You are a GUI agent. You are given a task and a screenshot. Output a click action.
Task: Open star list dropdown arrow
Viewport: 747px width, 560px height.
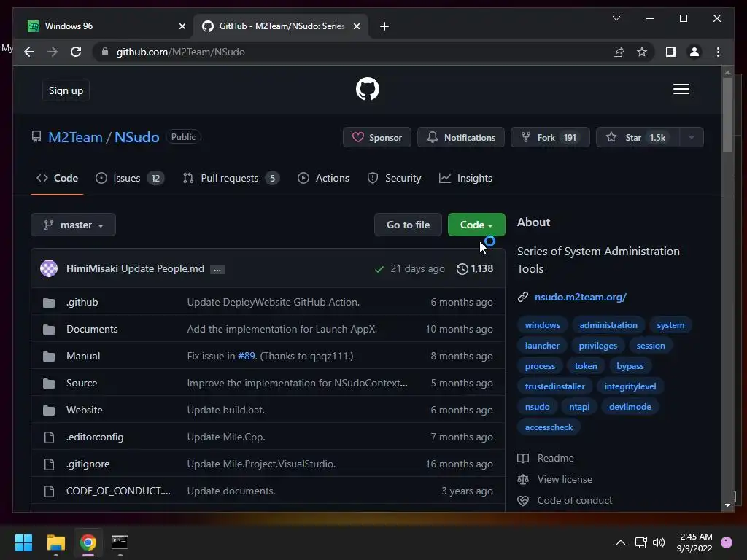click(x=692, y=138)
